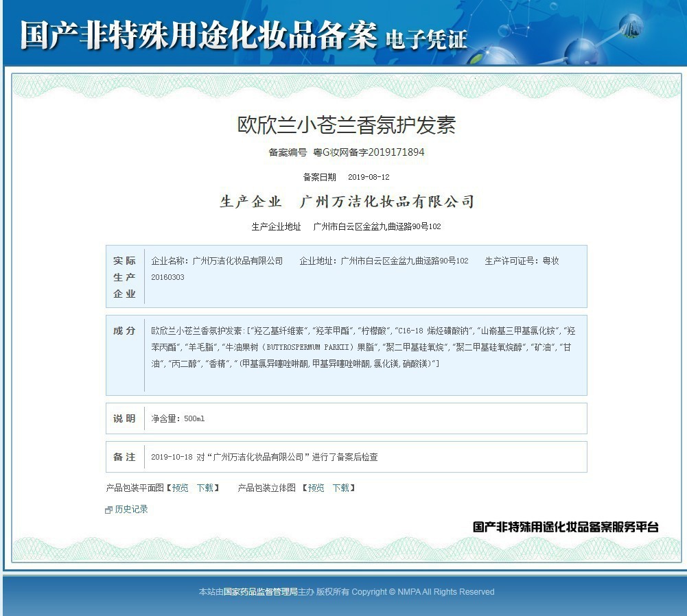Image resolution: width=687 pixels, height=616 pixels.
Task: Click product title 欧欣兰小苍兰香氛护发素
Action: click(x=347, y=125)
